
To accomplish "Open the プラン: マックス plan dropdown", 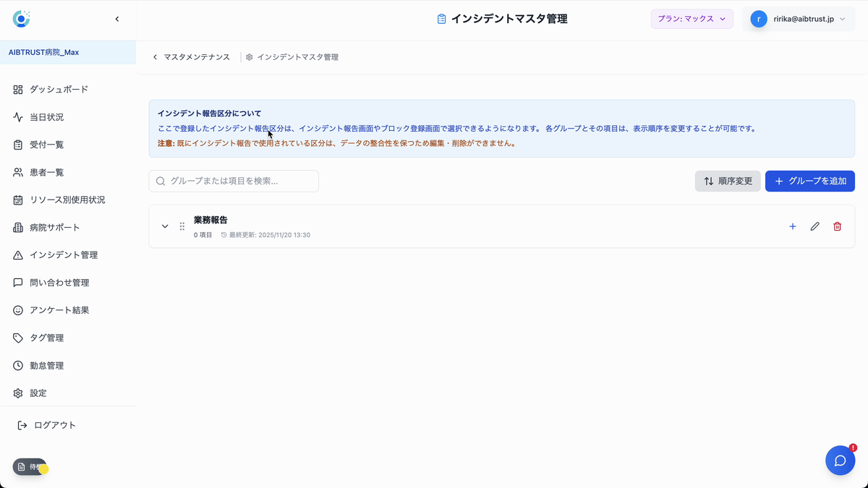I will (692, 19).
